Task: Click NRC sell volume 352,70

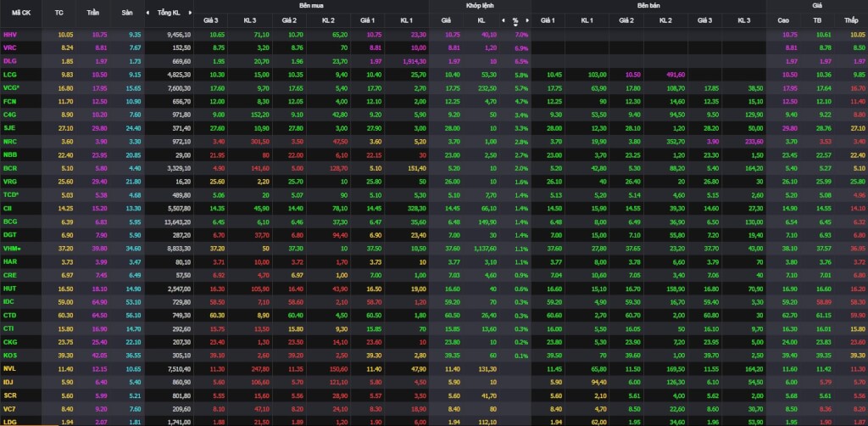Action: (x=676, y=141)
